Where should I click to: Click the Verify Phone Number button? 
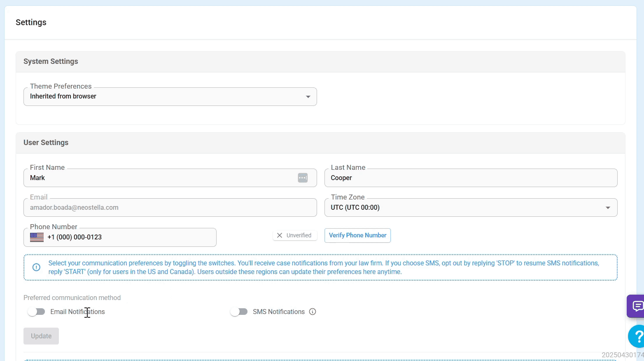point(357,235)
